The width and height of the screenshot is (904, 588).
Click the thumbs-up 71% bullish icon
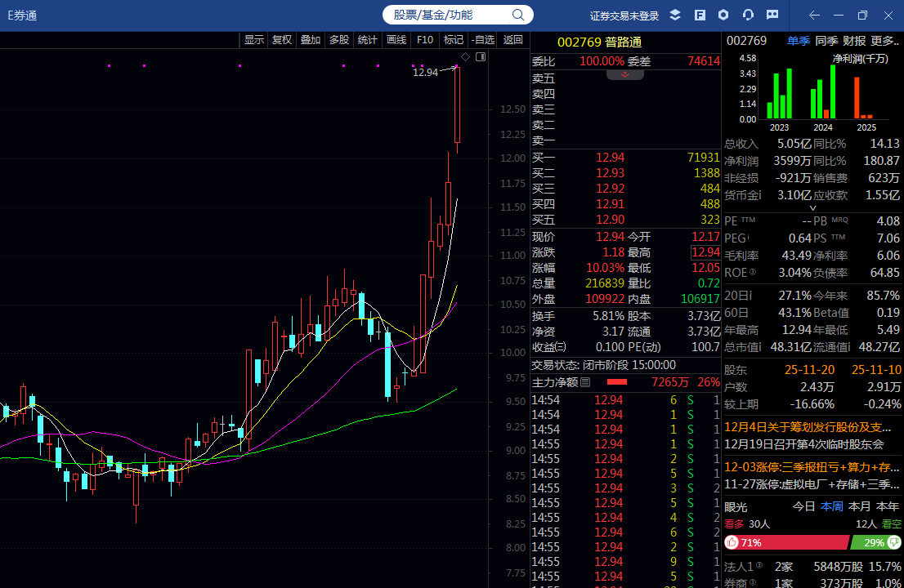tap(732, 542)
